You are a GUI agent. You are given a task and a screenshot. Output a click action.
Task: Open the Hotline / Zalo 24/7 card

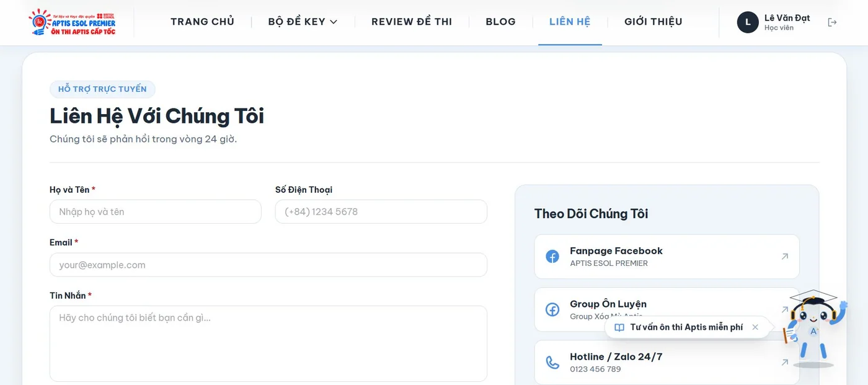click(667, 362)
